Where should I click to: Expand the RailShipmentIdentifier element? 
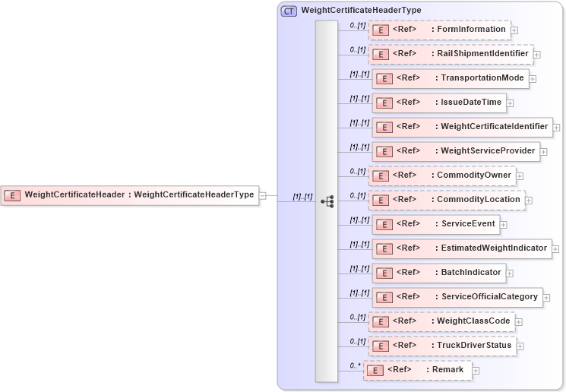537,55
